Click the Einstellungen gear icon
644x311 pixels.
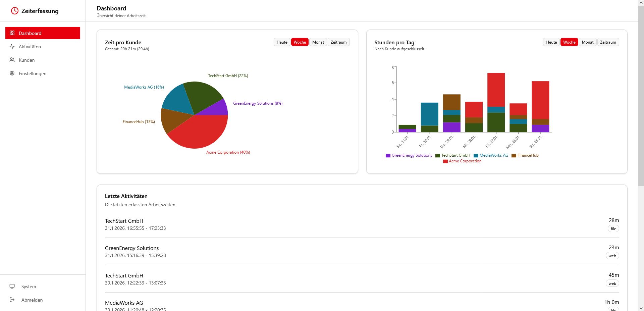coord(12,73)
